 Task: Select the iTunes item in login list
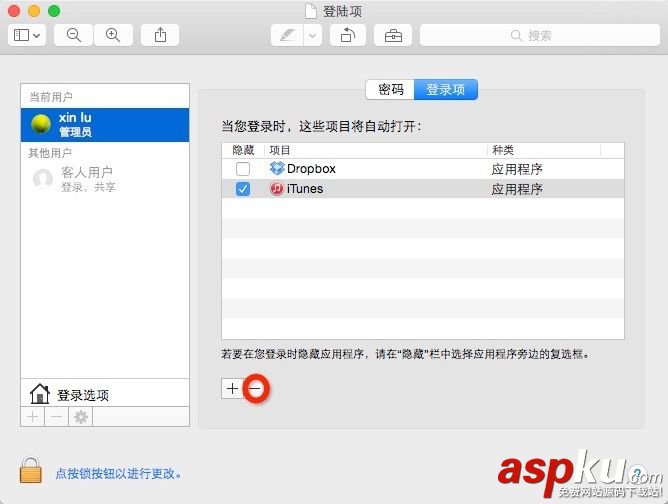423,189
